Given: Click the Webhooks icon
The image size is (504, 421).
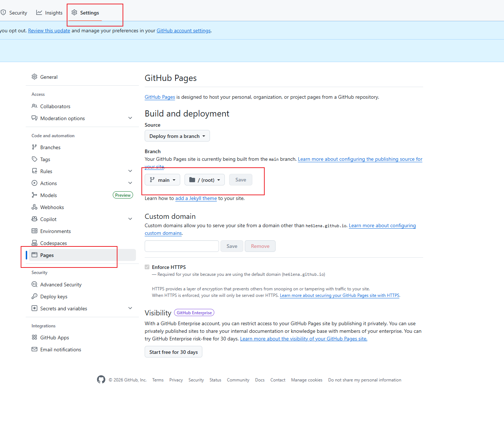Looking at the screenshot, I should (34, 207).
